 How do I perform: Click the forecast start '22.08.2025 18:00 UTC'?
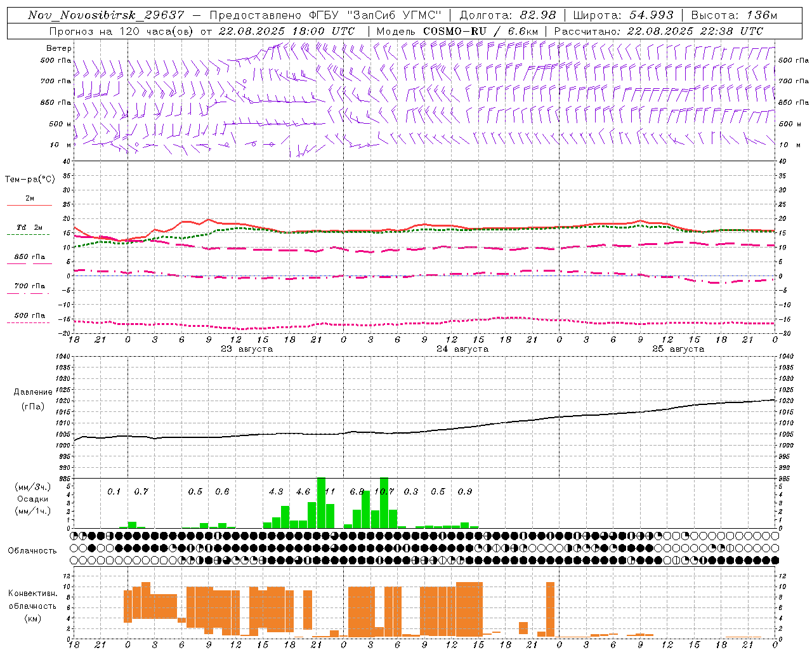(x=286, y=31)
